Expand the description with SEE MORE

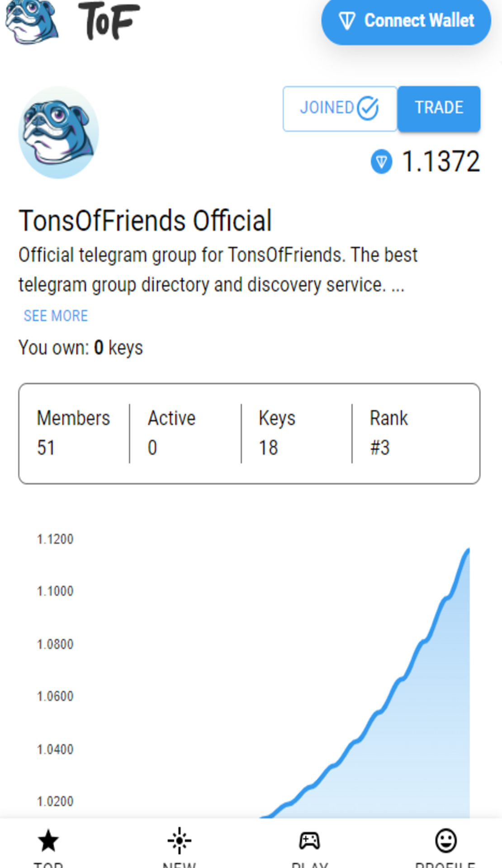point(56,316)
